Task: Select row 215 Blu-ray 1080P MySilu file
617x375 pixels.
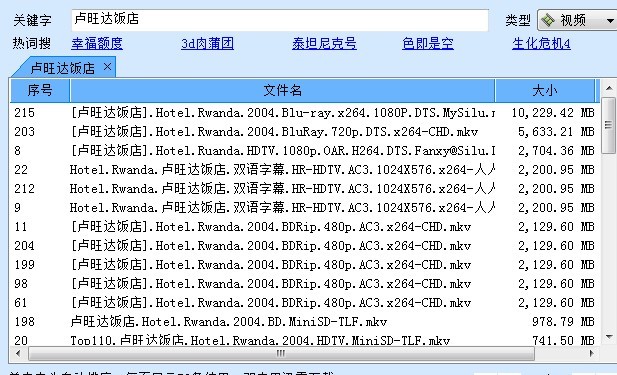Action: pyautogui.click(x=305, y=113)
